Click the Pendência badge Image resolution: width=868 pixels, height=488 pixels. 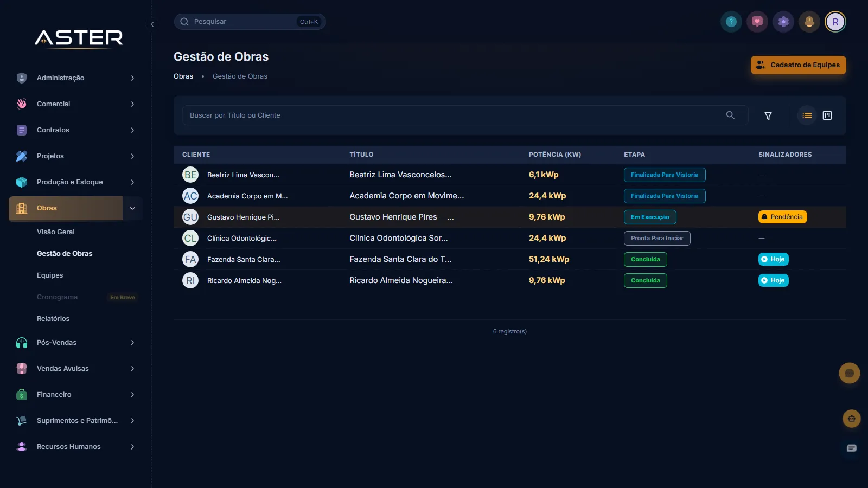[x=783, y=217]
